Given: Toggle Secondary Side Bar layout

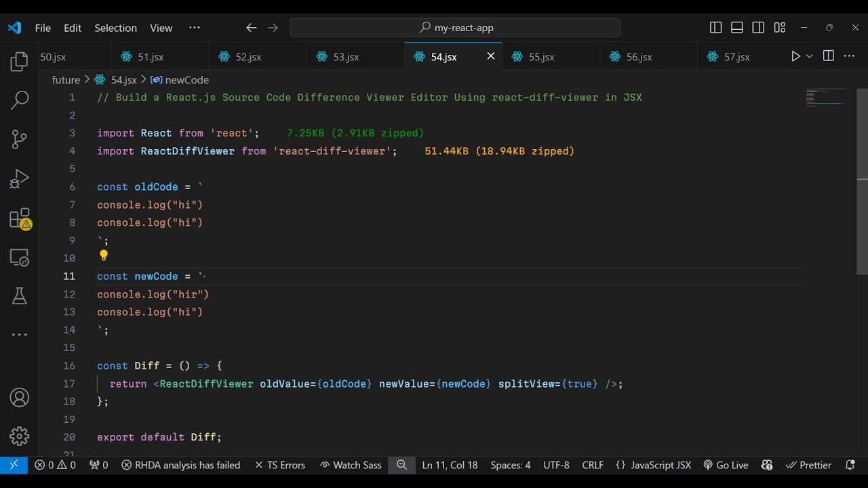Looking at the screenshot, I should pyautogui.click(x=758, y=28).
